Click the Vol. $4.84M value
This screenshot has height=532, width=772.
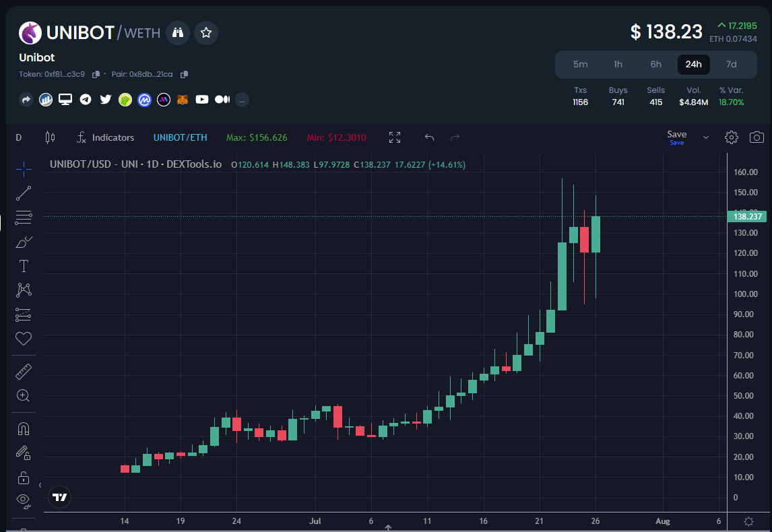[x=693, y=102]
